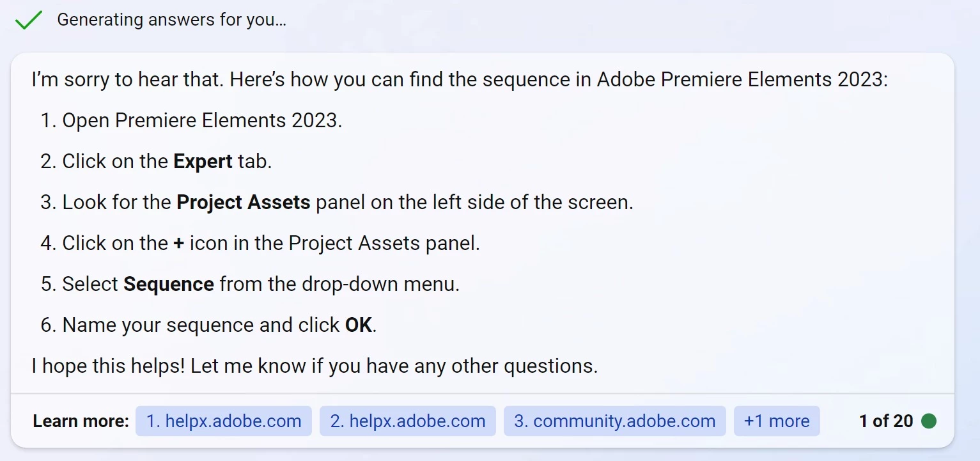Click the bold word "Sequence" in step 5
Image resolution: width=980 pixels, height=461 pixels.
tap(169, 284)
